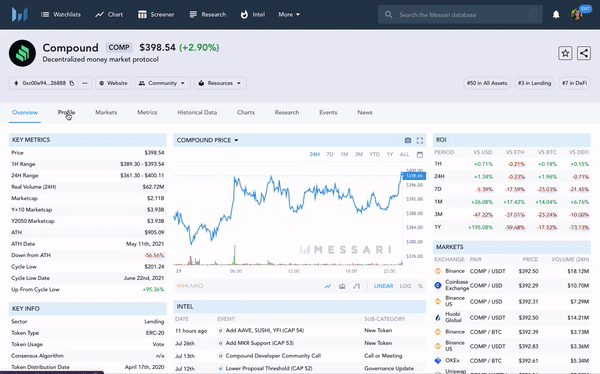The width and height of the screenshot is (600, 374).
Task: Open Screener in the top navigation
Action: tap(156, 15)
